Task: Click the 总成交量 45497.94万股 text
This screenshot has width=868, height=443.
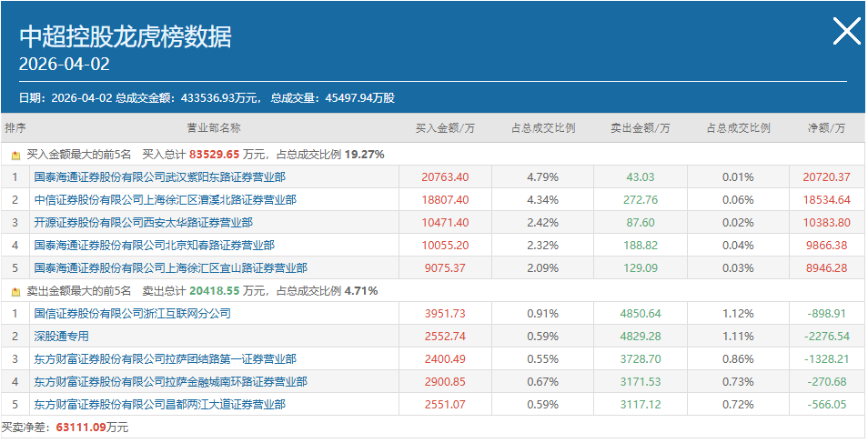Action: [x=333, y=98]
